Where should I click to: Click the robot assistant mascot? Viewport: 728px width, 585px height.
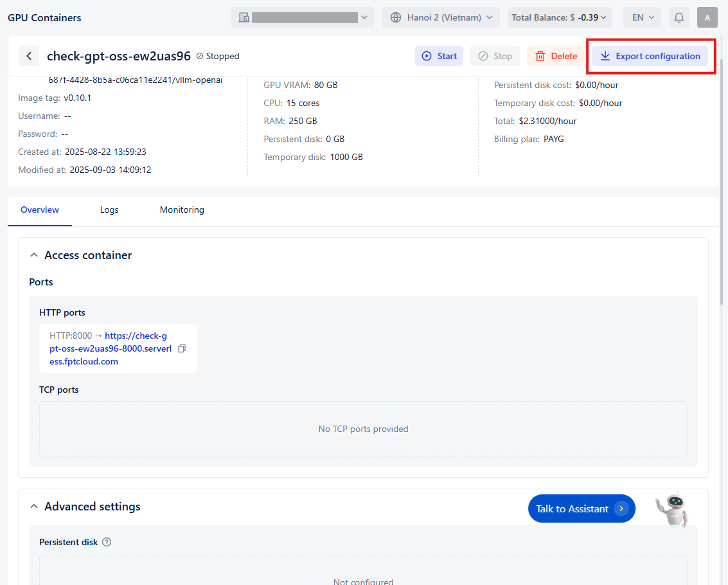672,510
